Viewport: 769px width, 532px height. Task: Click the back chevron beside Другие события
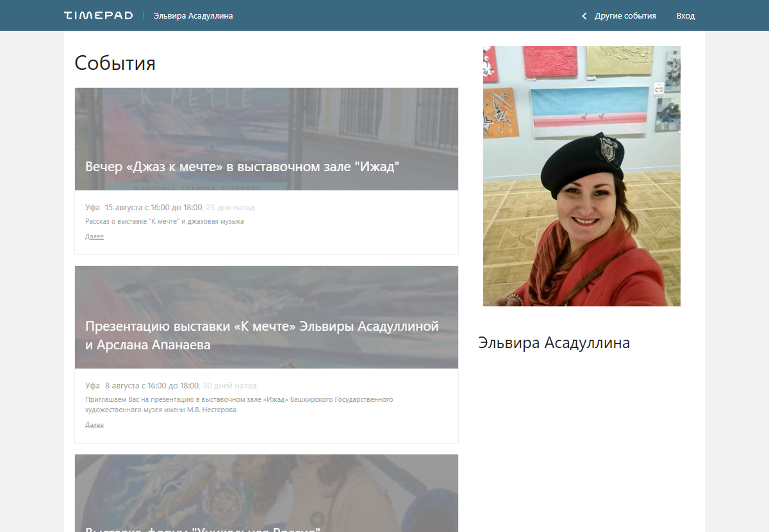pyautogui.click(x=584, y=16)
